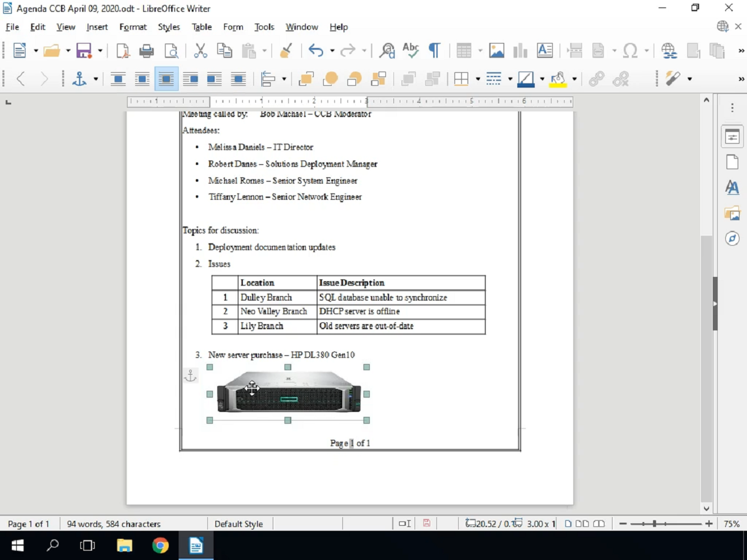Viewport: 747px width, 560px height.
Task: Open Google Chrome on Windows taskbar
Action: pos(161,546)
